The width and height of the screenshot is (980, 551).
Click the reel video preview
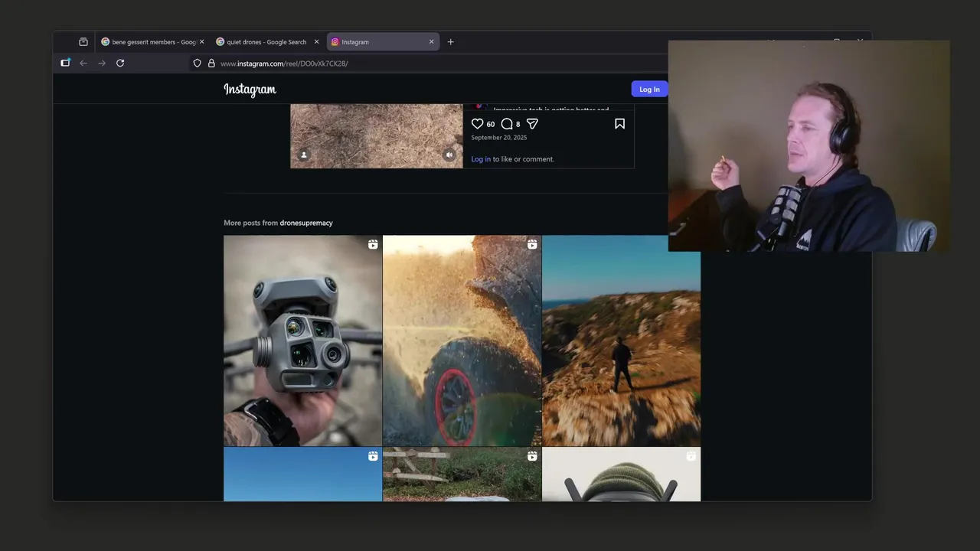coord(377,136)
